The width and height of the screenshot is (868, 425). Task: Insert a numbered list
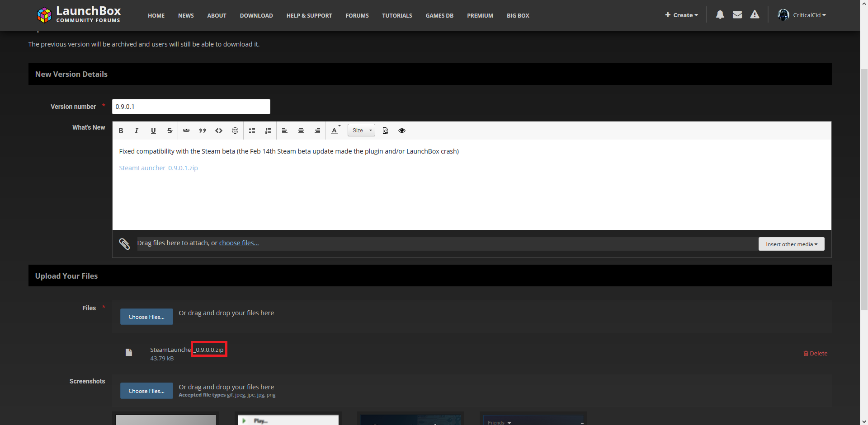click(268, 131)
